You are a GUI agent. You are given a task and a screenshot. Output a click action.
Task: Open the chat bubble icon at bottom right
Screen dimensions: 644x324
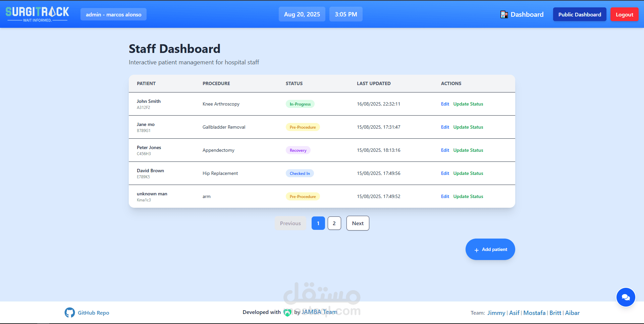(626, 297)
